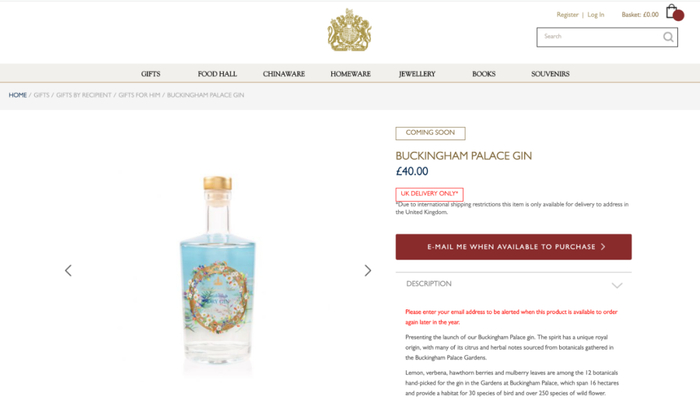700x401 pixels.
Task: Click the arrow on E-mail me button
Action: [603, 246]
